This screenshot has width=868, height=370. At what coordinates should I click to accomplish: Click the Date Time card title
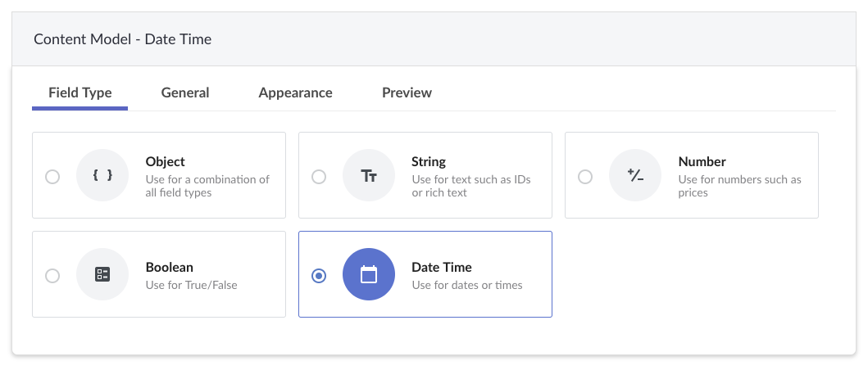442,267
